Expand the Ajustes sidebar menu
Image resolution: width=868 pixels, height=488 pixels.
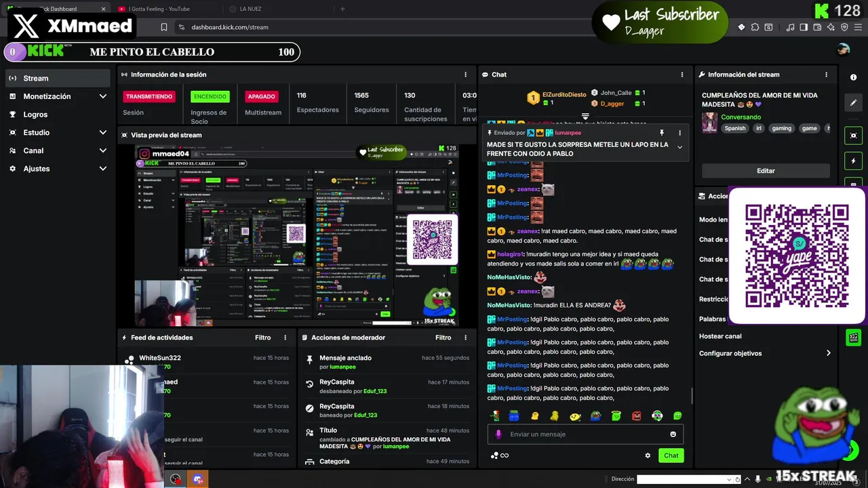click(58, 169)
